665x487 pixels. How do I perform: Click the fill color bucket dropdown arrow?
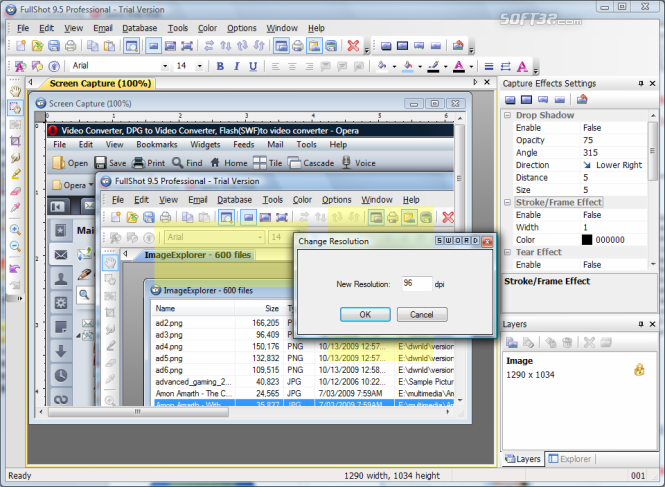(x=394, y=67)
